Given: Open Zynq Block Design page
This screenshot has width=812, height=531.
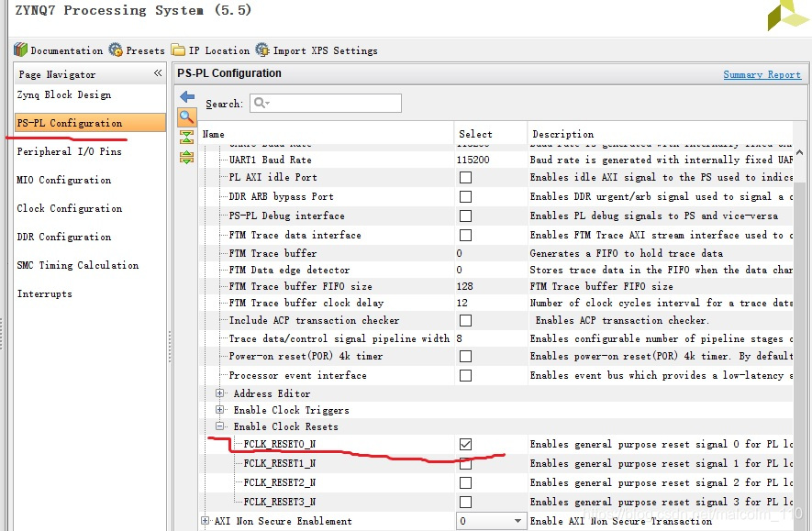Looking at the screenshot, I should [63, 94].
